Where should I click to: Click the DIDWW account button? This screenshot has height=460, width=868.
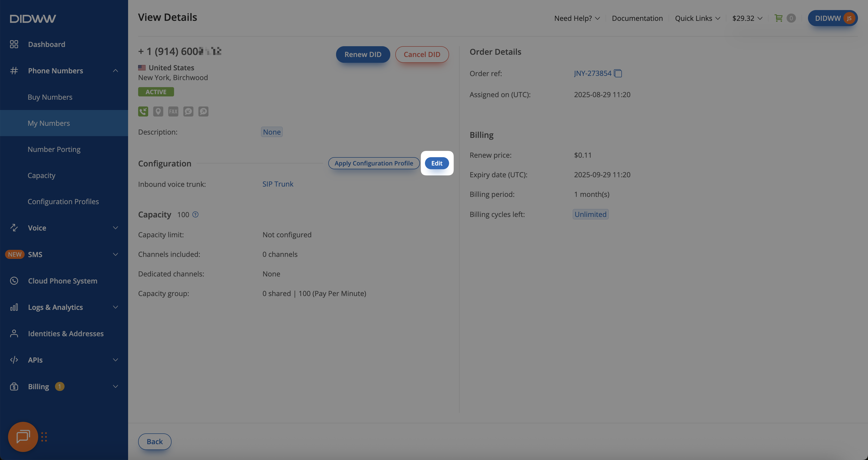(x=833, y=18)
